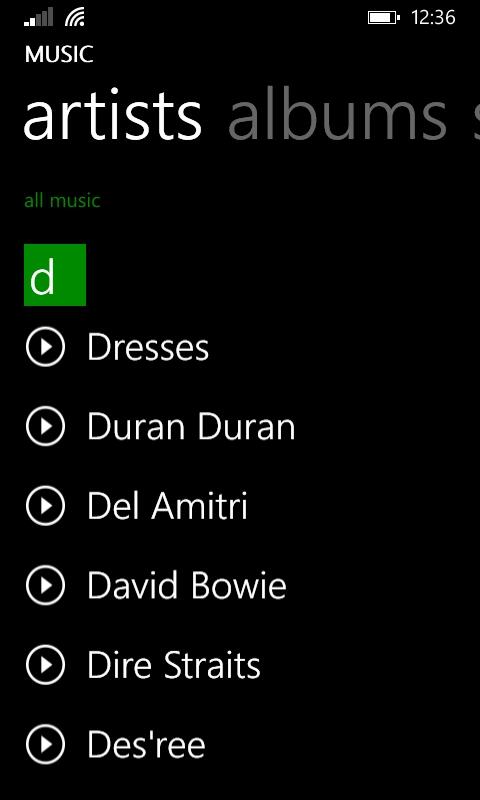Tap the partially visible third tab
Image resolution: width=480 pixels, height=800 pixels.
coord(476,116)
